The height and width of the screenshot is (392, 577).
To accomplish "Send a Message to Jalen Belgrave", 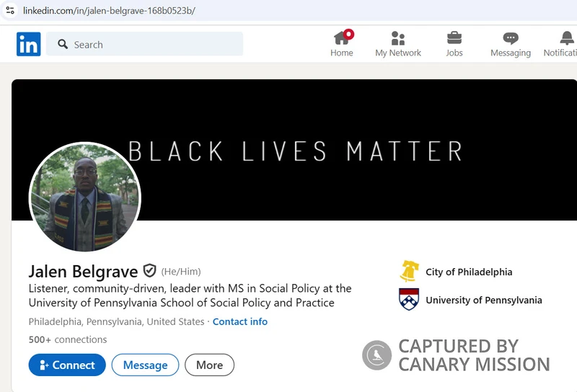I will pyautogui.click(x=145, y=365).
